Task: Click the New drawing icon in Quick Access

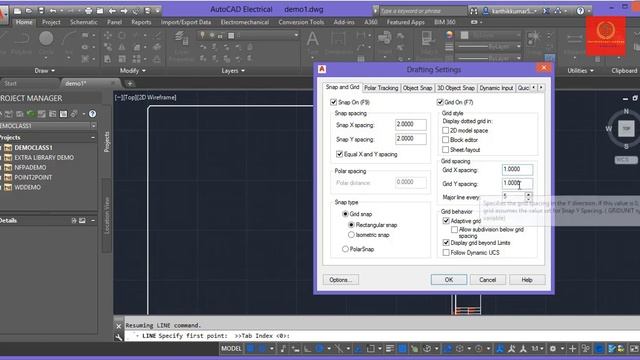Action: click(17, 11)
